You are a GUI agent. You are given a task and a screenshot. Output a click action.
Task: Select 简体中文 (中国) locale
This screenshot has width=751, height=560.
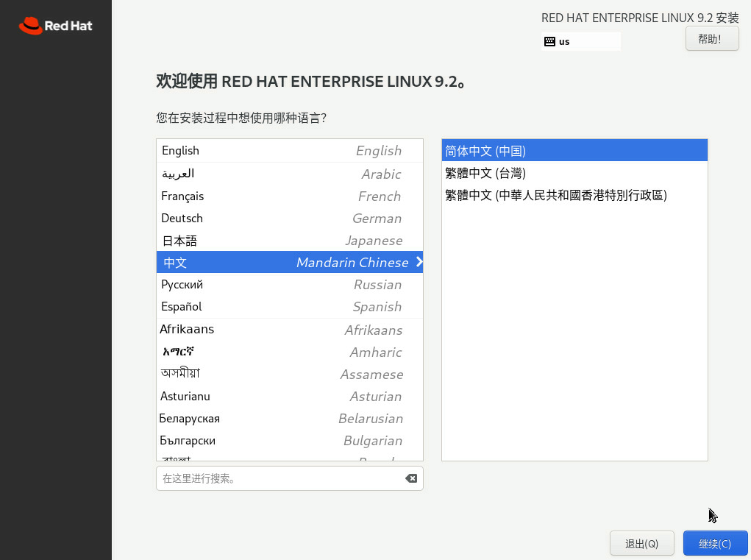[574, 151]
